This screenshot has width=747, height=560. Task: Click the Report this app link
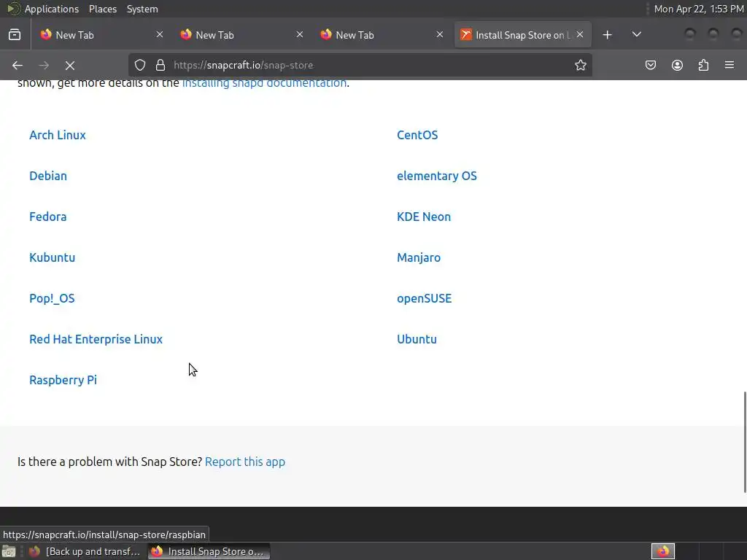click(245, 462)
